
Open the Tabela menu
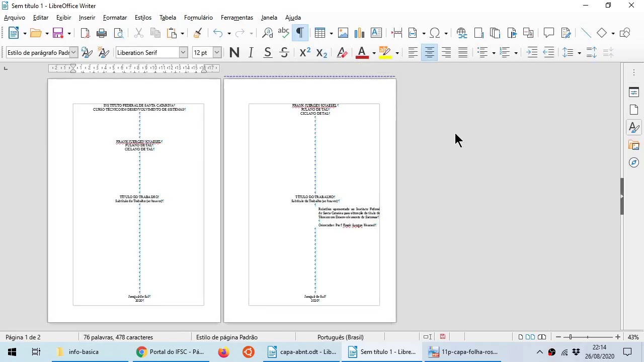pyautogui.click(x=168, y=18)
